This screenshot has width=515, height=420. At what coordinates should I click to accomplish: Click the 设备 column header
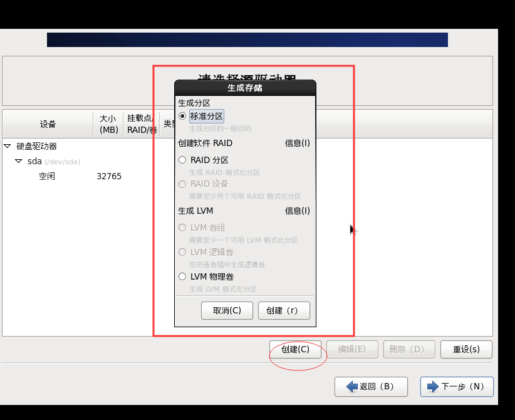tap(48, 124)
